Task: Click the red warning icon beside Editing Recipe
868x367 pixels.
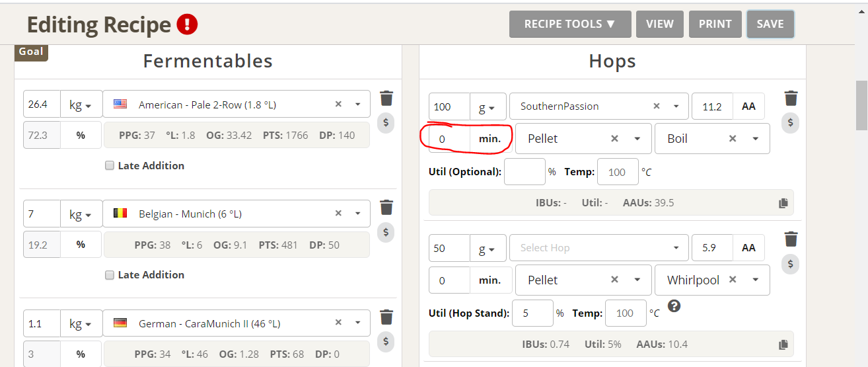Action: coord(188,25)
